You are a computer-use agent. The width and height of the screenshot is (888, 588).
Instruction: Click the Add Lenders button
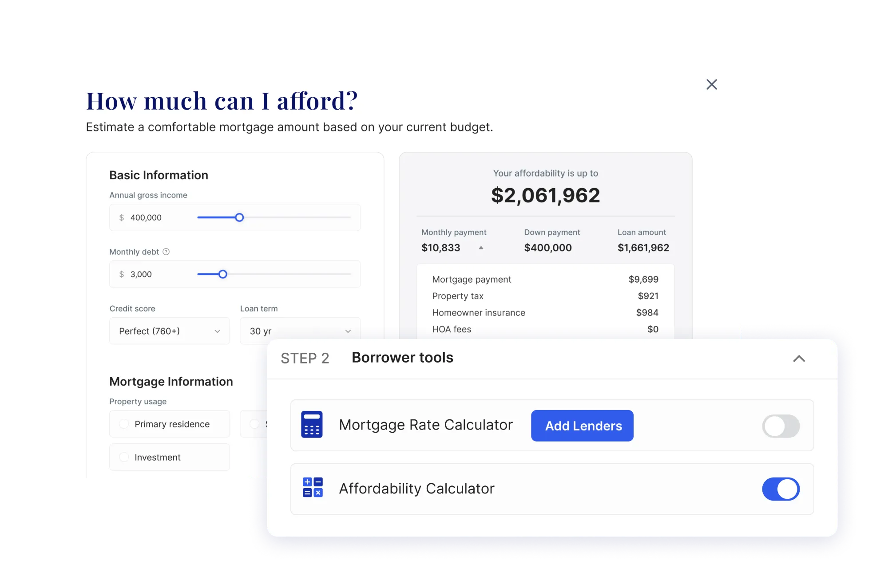pyautogui.click(x=582, y=426)
